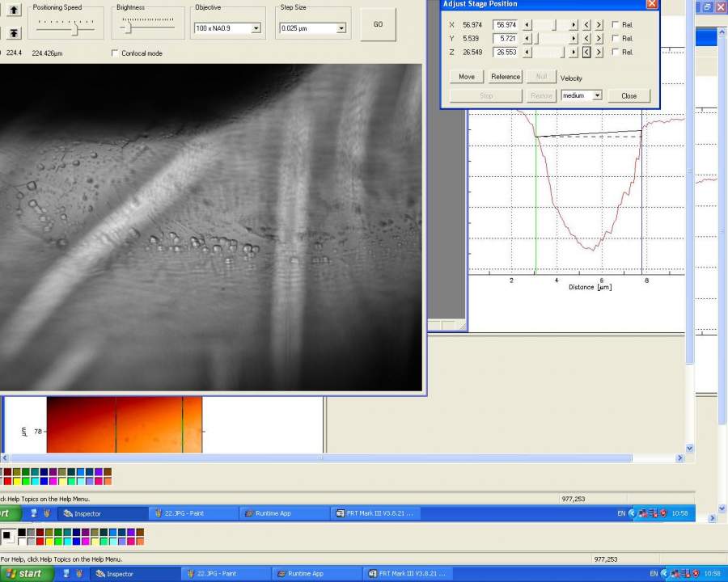The height and width of the screenshot is (582, 728).
Task: Click the upper move-up arrow icon
Action: pyautogui.click(x=14, y=11)
